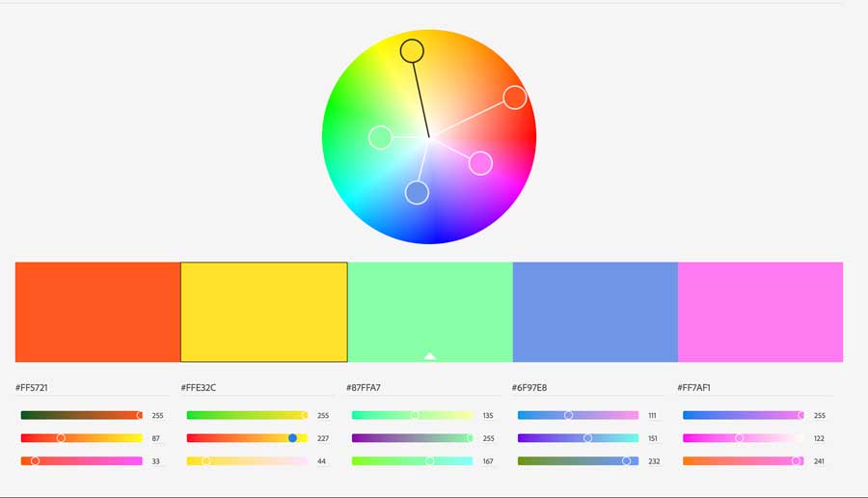Click the slider knob with value 135

pos(415,415)
